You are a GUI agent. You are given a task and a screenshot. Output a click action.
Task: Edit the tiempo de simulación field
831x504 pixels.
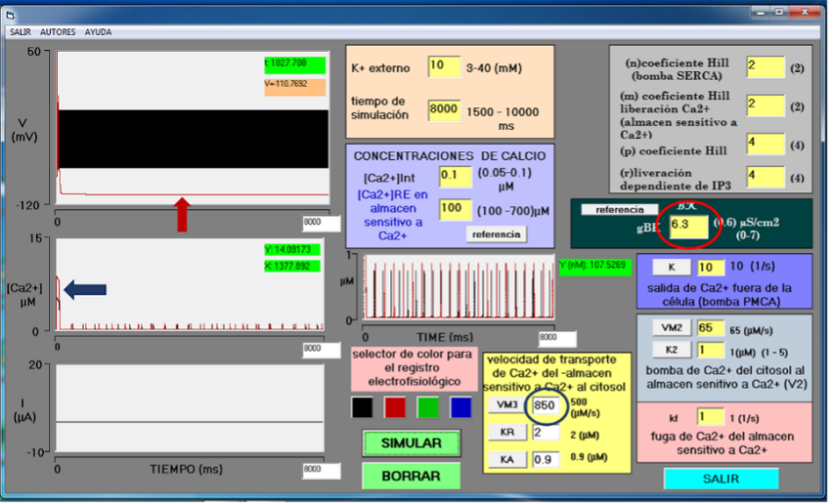443,109
